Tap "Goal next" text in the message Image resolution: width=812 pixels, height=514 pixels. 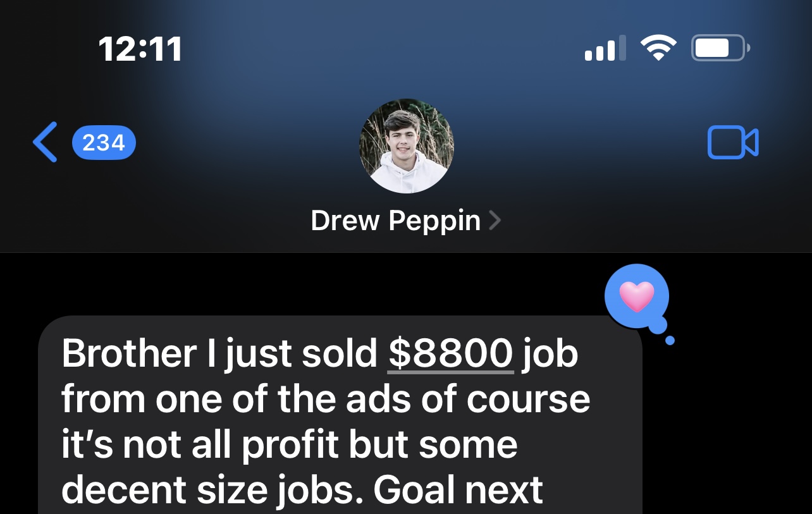tap(458, 489)
